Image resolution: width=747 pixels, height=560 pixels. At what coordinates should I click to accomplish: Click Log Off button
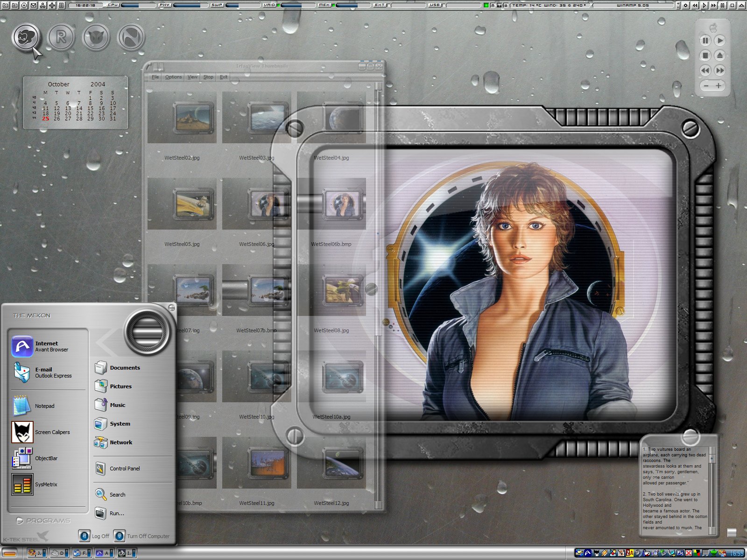94,536
